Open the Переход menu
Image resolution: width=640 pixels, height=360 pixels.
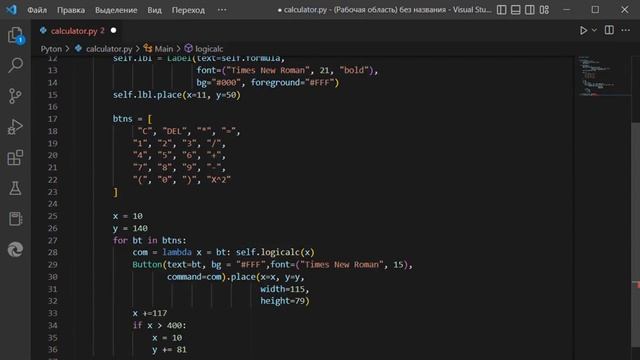pyautogui.click(x=188, y=10)
